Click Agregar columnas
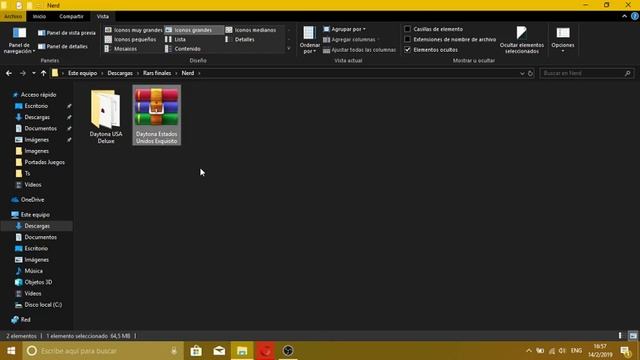This screenshot has height=360, width=640. [351, 40]
